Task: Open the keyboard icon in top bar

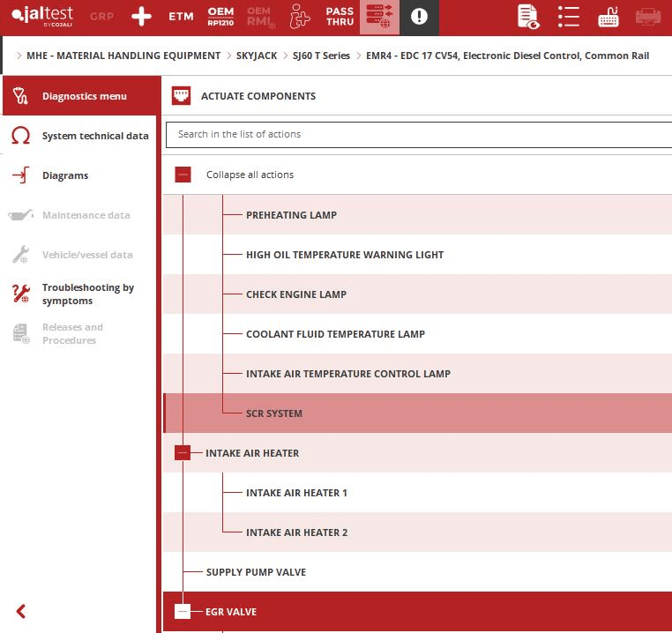Action: coord(609,17)
